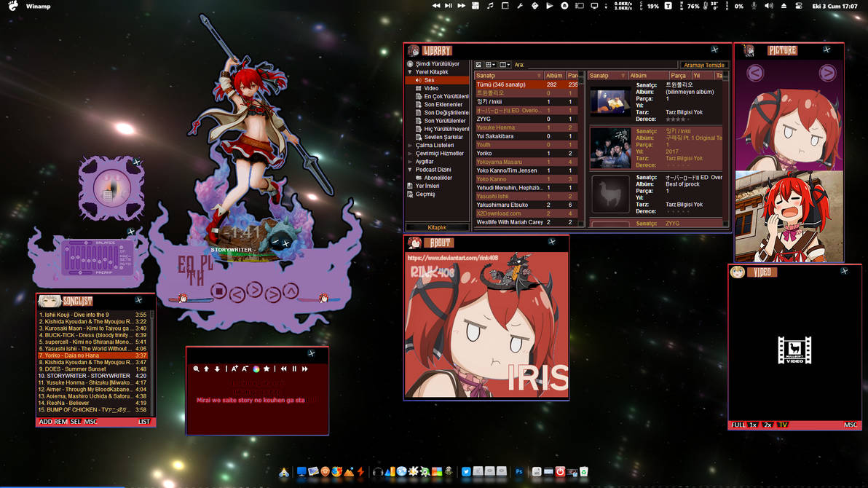Adjust the left slider in main player
Viewport: 868px width, 488px height.
192,299
